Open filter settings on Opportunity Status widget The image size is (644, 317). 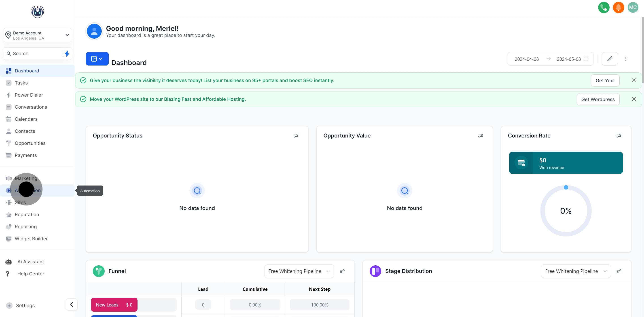(296, 135)
